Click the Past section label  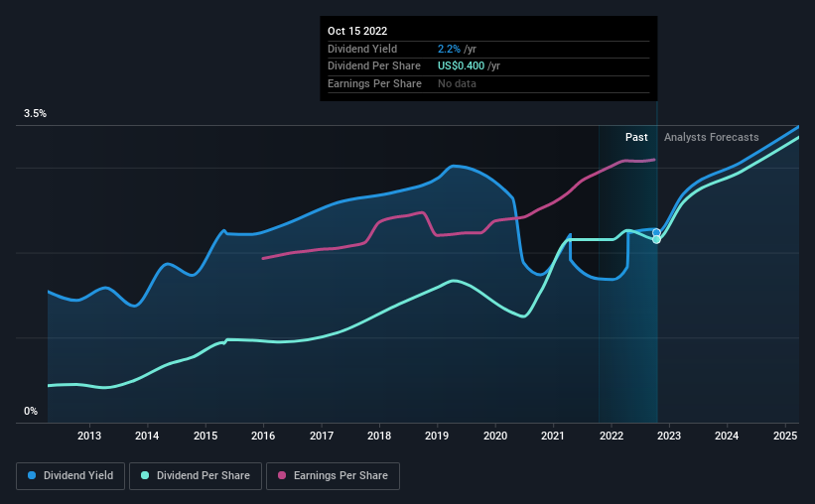636,137
